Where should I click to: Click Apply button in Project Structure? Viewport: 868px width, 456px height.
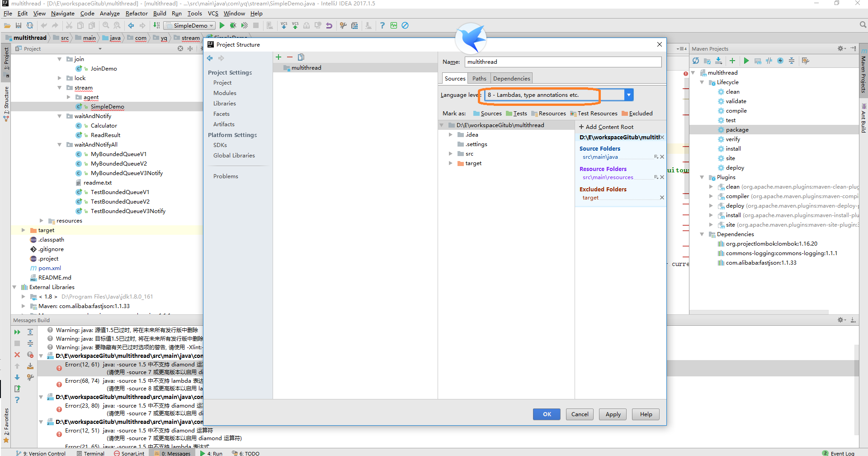point(613,414)
